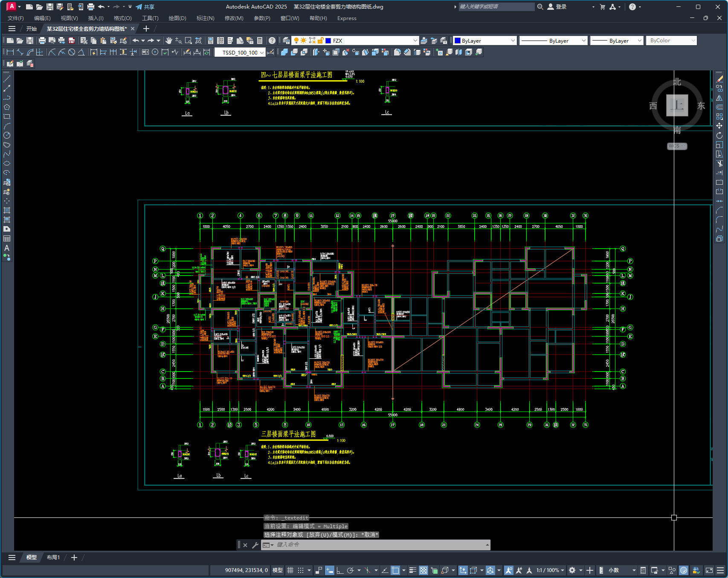This screenshot has height=578, width=728.
Task: Click the search magnifier icon in title bar
Action: point(540,7)
